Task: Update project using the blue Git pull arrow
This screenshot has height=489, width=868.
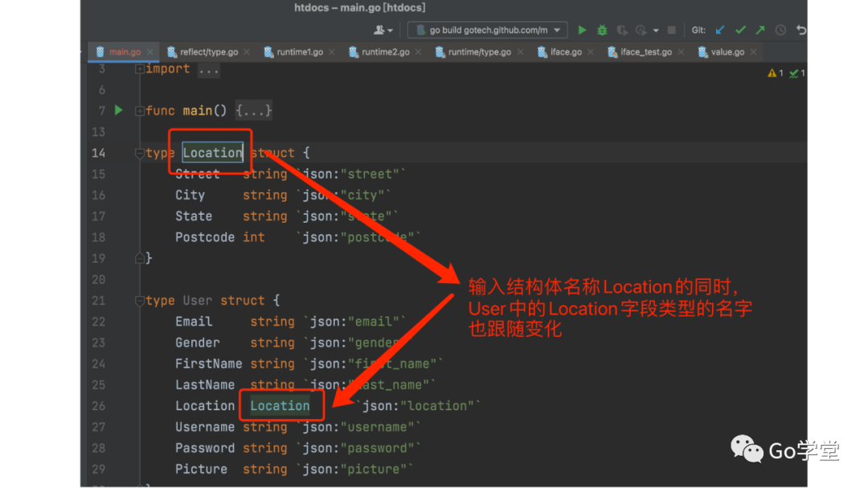Action: [719, 30]
